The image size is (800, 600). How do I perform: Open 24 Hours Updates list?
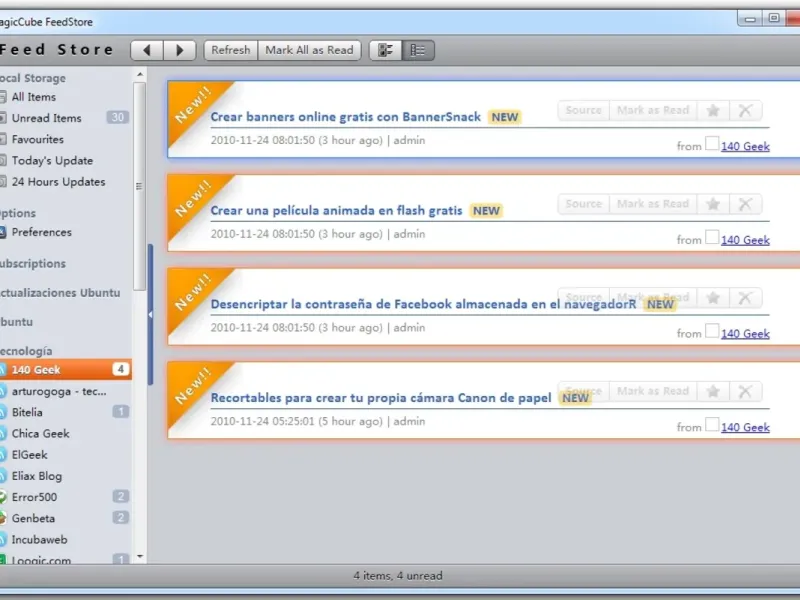click(x=58, y=182)
